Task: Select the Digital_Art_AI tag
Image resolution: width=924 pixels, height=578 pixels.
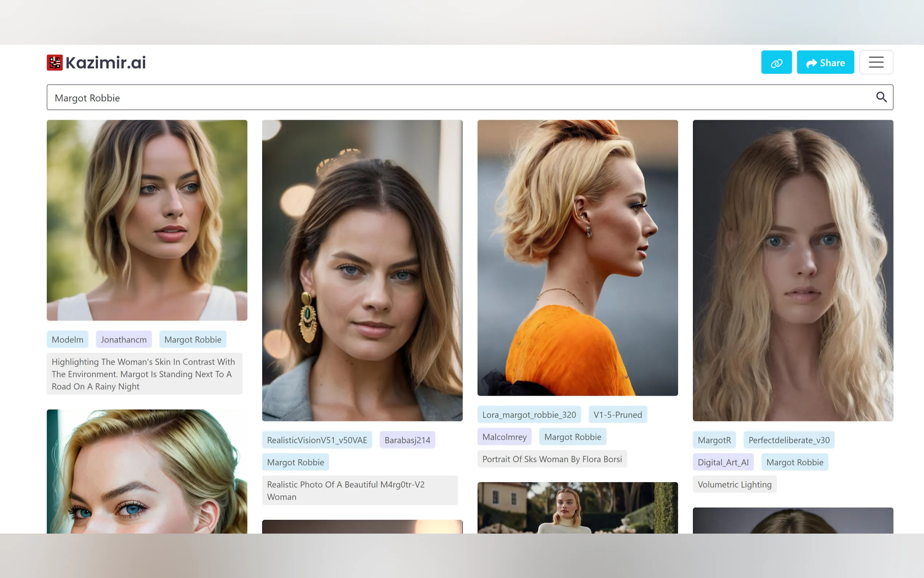Action: tap(723, 462)
